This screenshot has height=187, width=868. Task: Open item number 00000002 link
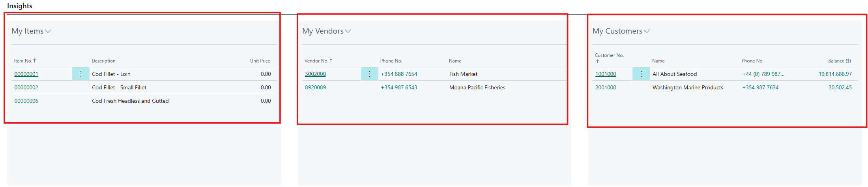click(x=26, y=87)
